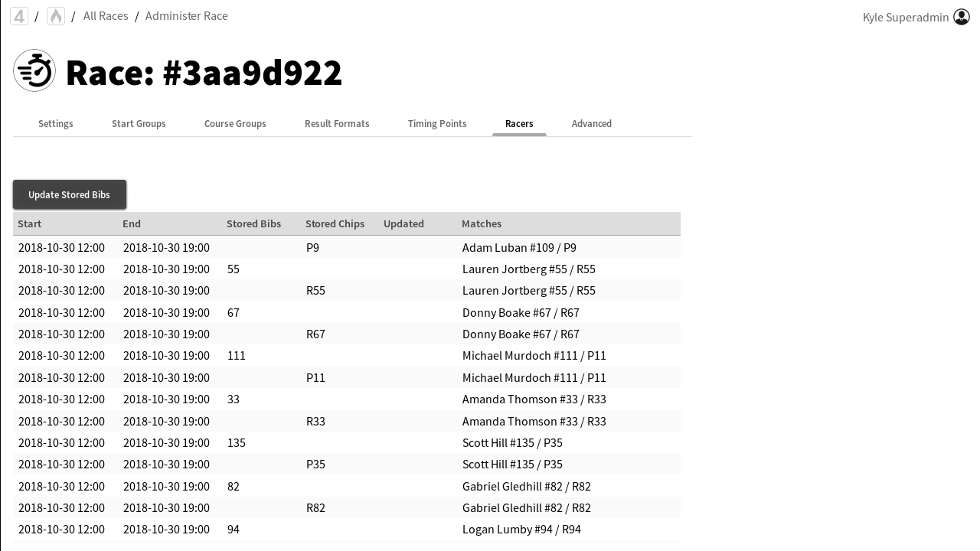Switch to the Settings tab
Screen dimensions: 980x551
coord(56,123)
